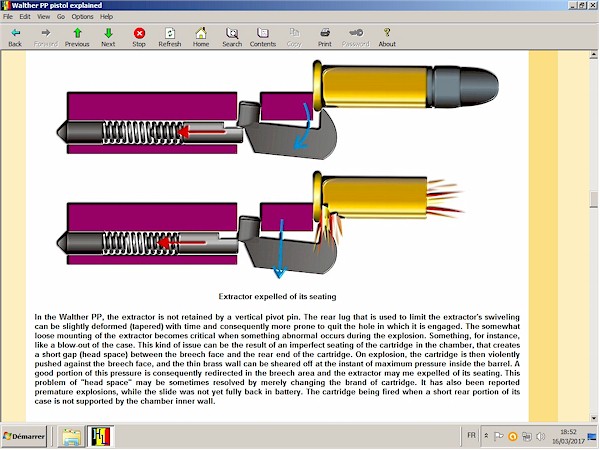Go Back using the toolbar arrow
The width and height of the screenshot is (600, 450).
click(15, 37)
